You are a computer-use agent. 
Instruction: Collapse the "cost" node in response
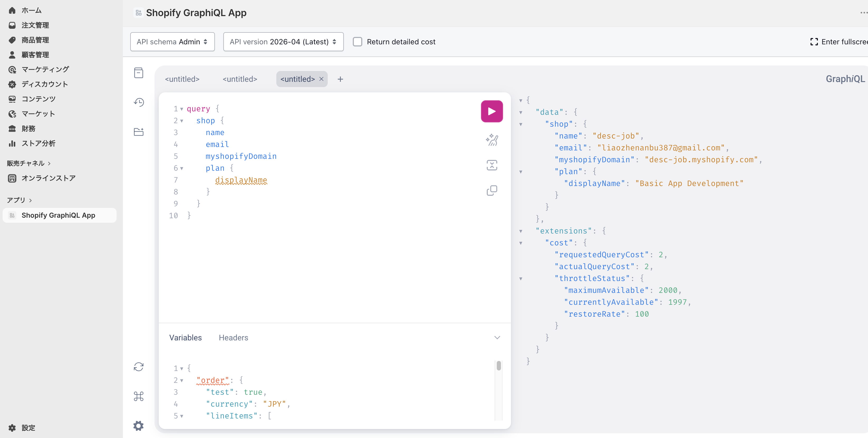click(x=520, y=243)
